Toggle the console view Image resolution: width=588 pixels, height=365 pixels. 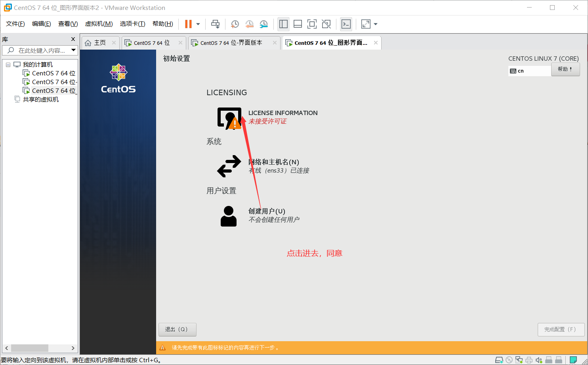tap(346, 24)
